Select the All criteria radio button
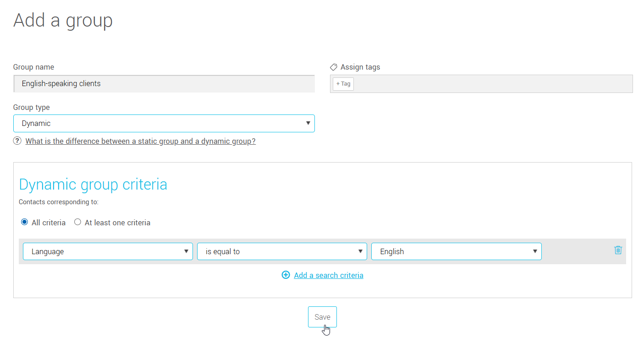 [25, 223]
